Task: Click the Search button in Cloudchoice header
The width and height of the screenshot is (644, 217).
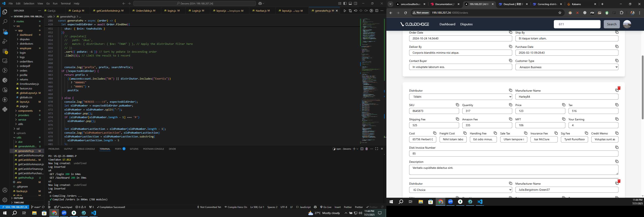Action: [x=612, y=24]
